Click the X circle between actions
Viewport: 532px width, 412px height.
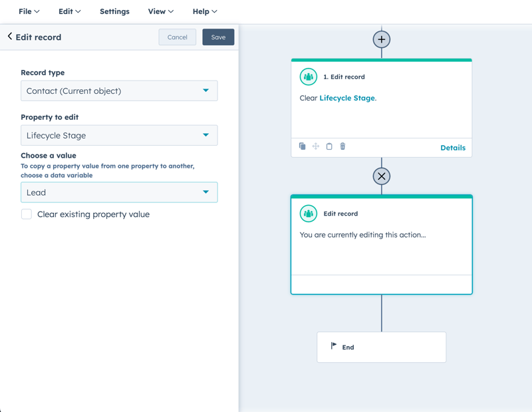pos(381,176)
